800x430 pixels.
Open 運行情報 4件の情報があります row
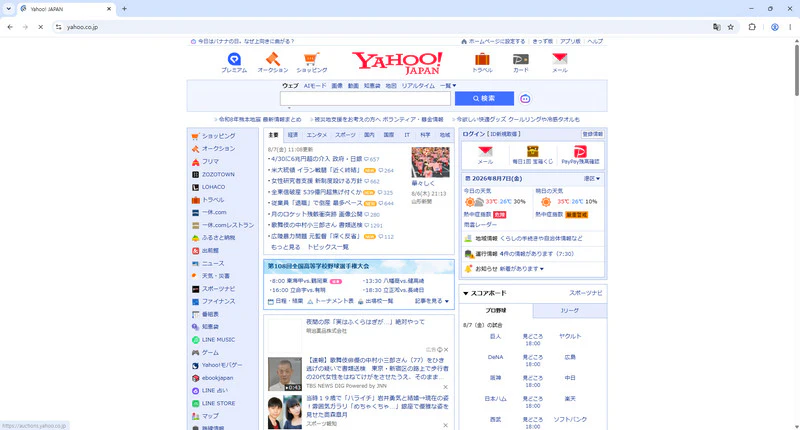(x=533, y=254)
